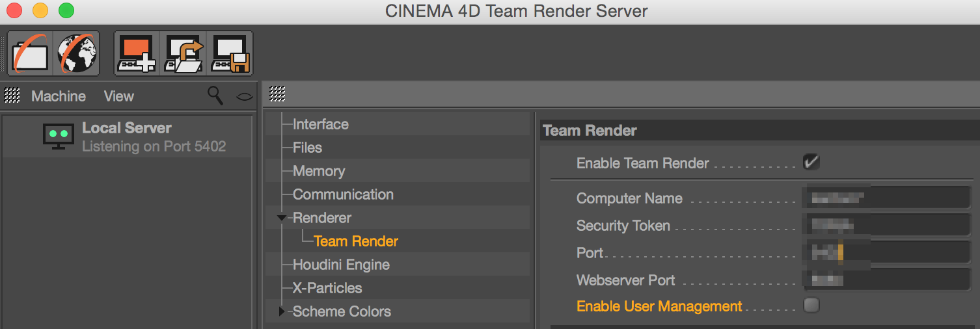Open the View menu
Viewport: 980px width, 329px height.
click(x=118, y=96)
